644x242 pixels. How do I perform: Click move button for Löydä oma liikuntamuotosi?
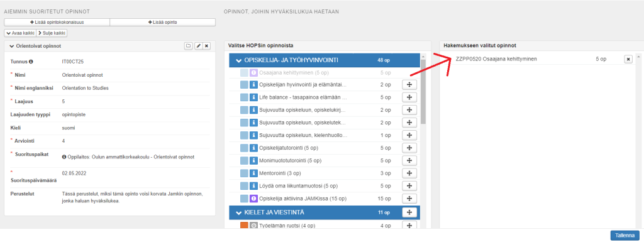(x=409, y=186)
